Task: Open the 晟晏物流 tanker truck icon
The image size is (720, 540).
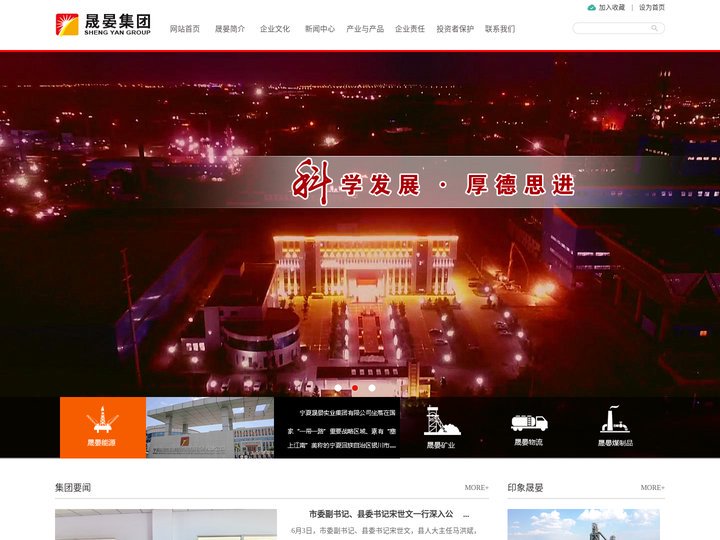Action: tap(529, 430)
